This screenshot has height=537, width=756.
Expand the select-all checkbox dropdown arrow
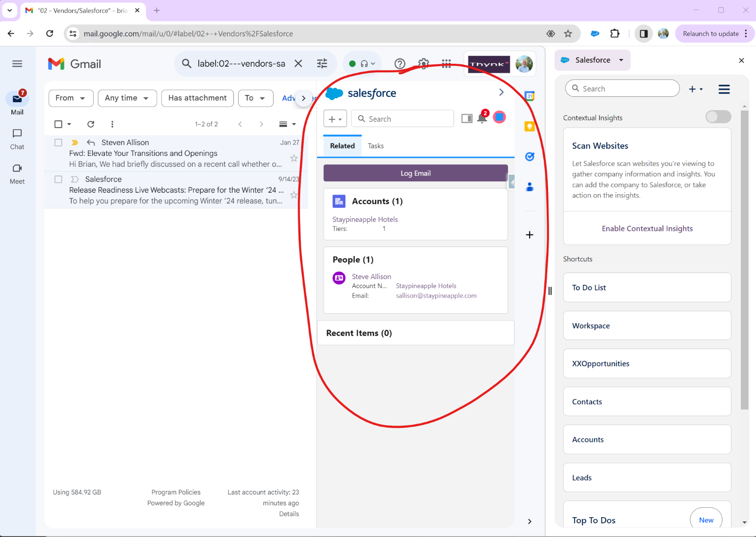click(x=69, y=124)
